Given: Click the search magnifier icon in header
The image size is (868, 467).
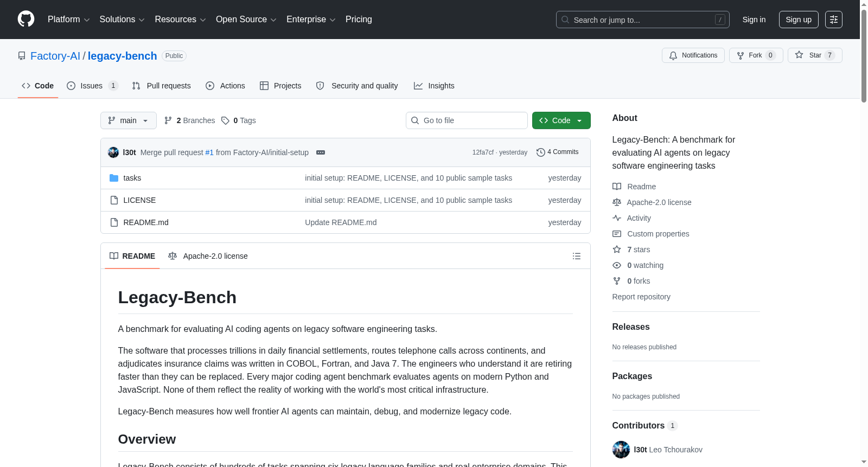Looking at the screenshot, I should point(565,20).
